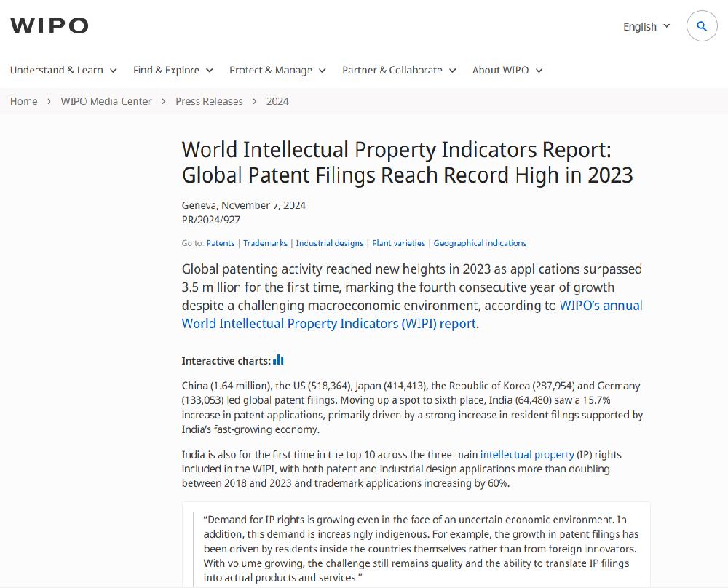Click the paragraph starting "China (1.64 million)"
This screenshot has height=588, width=728.
click(412, 408)
